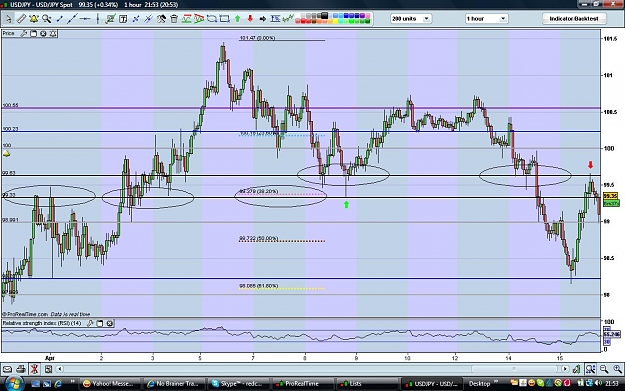Select the vertical line tool
The width and height of the screenshot is (625, 391).
[98, 19]
